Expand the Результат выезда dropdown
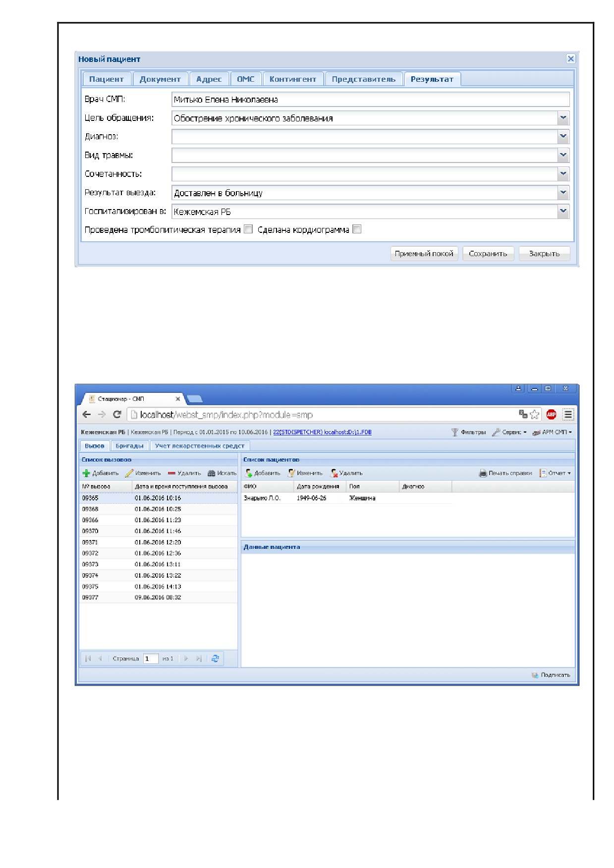The height and width of the screenshot is (868, 614). (563, 193)
